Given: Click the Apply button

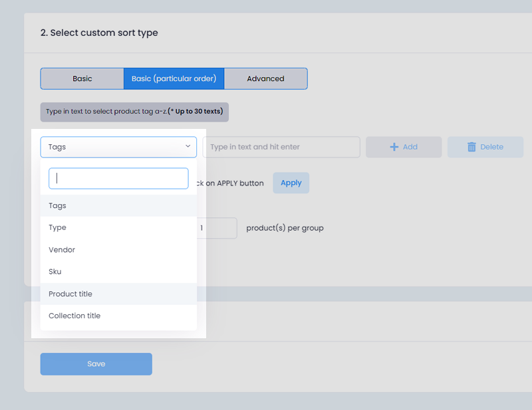Looking at the screenshot, I should click(x=291, y=183).
